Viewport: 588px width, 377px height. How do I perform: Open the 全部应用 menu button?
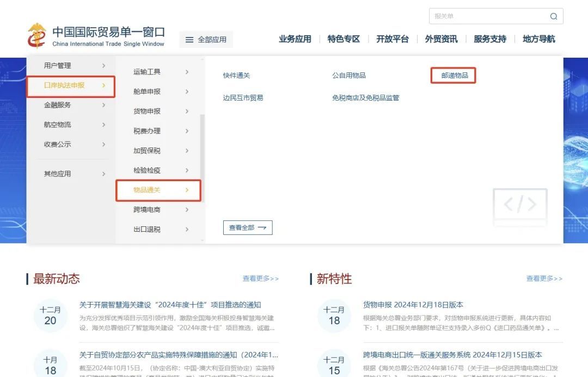pyautogui.click(x=206, y=39)
